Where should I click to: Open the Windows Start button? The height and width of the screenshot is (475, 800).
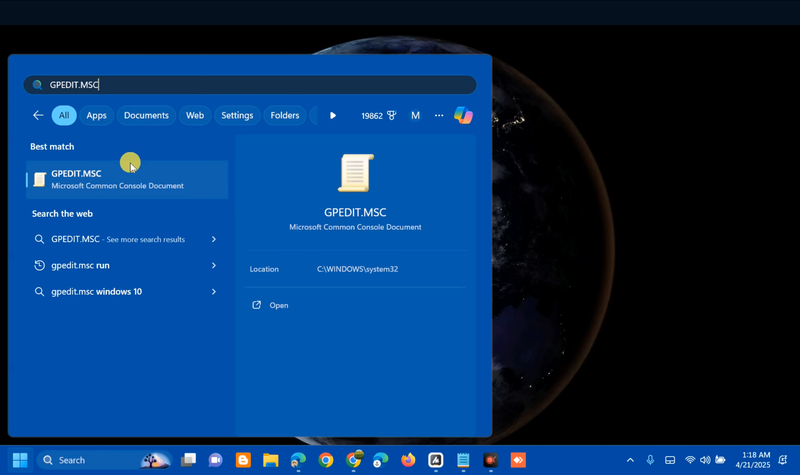(20, 460)
